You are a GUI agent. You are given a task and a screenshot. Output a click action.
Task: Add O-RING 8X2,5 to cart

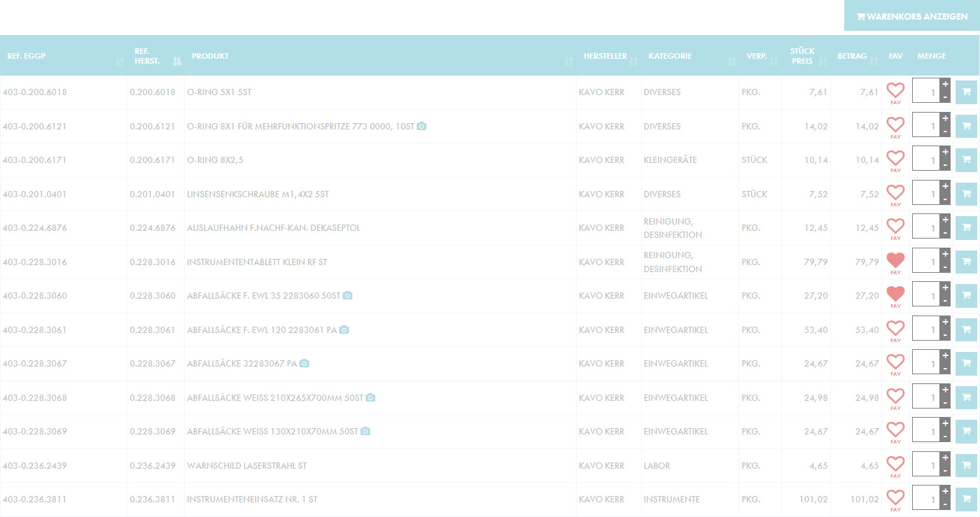pos(966,160)
